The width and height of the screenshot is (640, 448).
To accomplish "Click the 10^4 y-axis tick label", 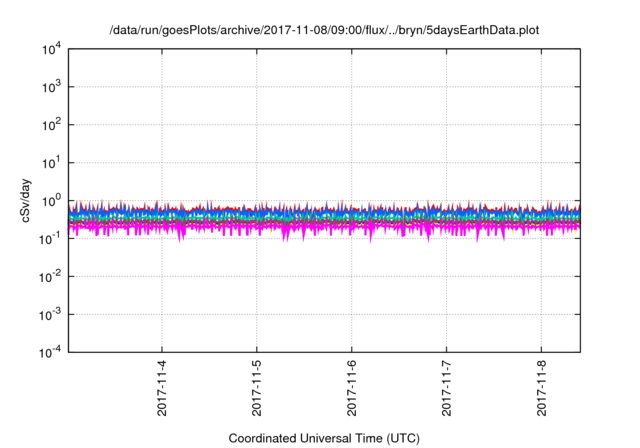I will 52,50.
